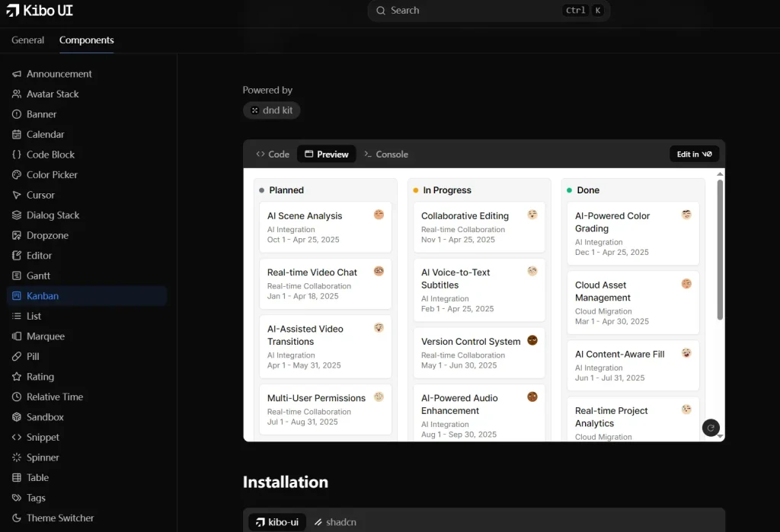Select the Calendar icon in the sidebar
Screen dimensions: 780x532
coord(17,134)
